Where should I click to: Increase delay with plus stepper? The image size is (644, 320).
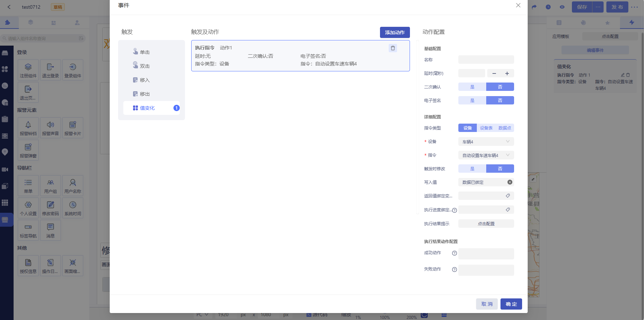[x=507, y=73]
